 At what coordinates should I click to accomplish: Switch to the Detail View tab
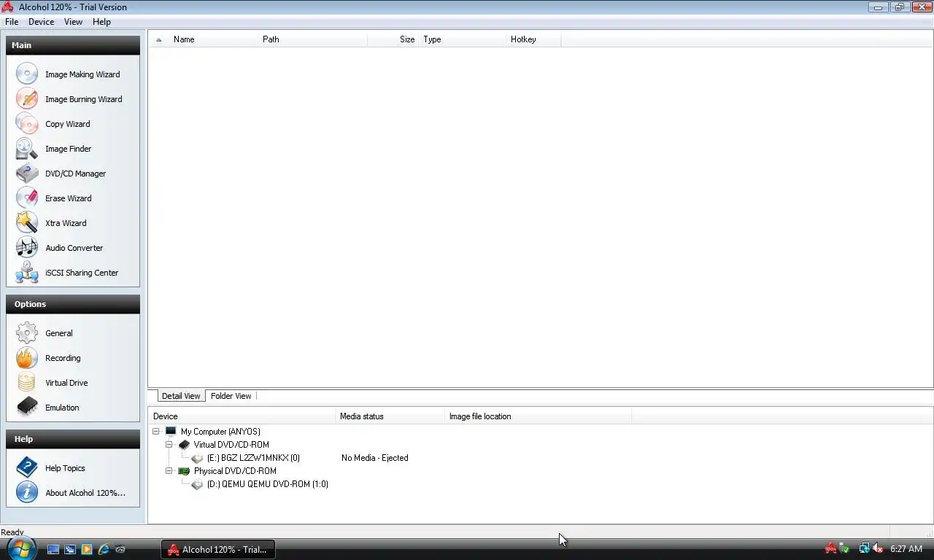(181, 396)
